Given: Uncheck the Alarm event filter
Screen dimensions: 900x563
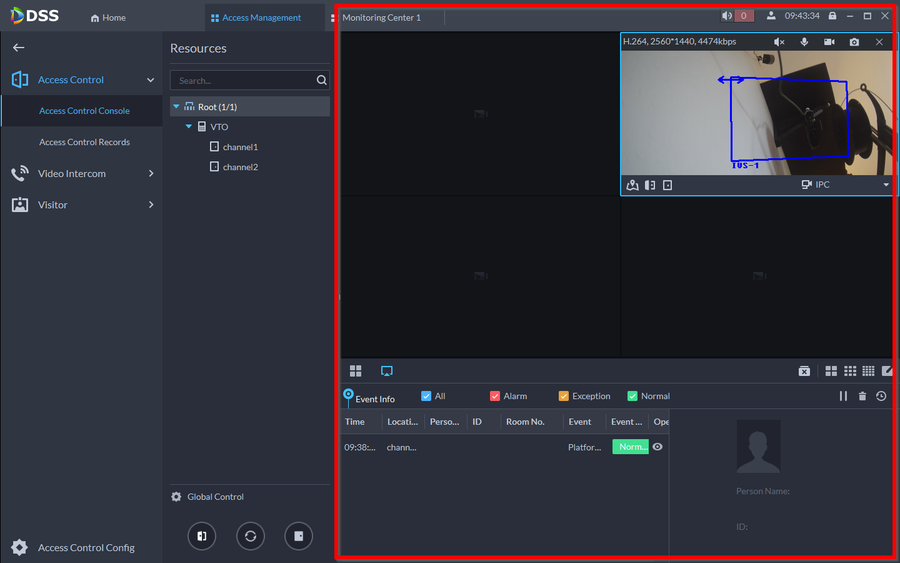Looking at the screenshot, I should click(495, 396).
